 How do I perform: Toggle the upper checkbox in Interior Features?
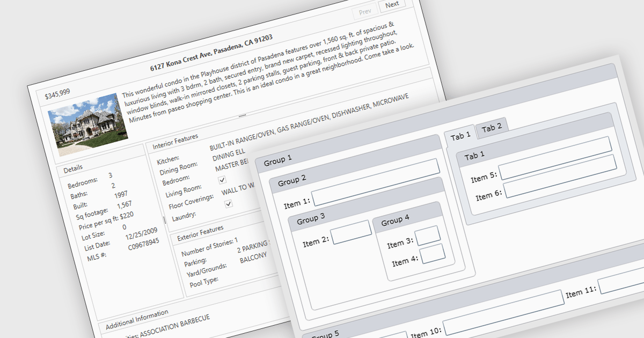(222, 180)
